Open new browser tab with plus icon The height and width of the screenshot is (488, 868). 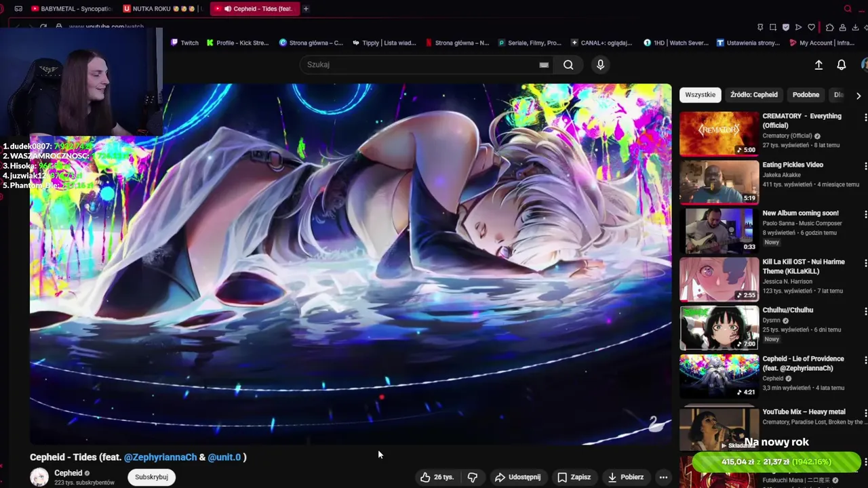(x=306, y=9)
